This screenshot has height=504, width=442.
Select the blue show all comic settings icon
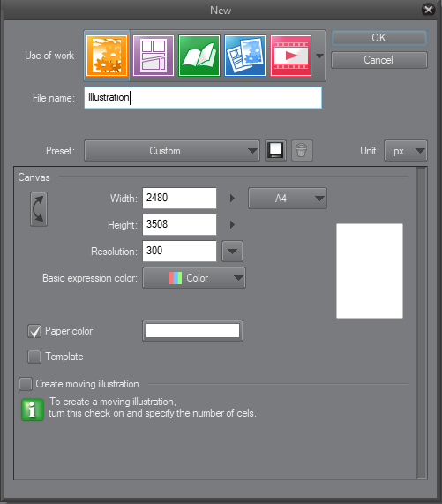(x=245, y=56)
